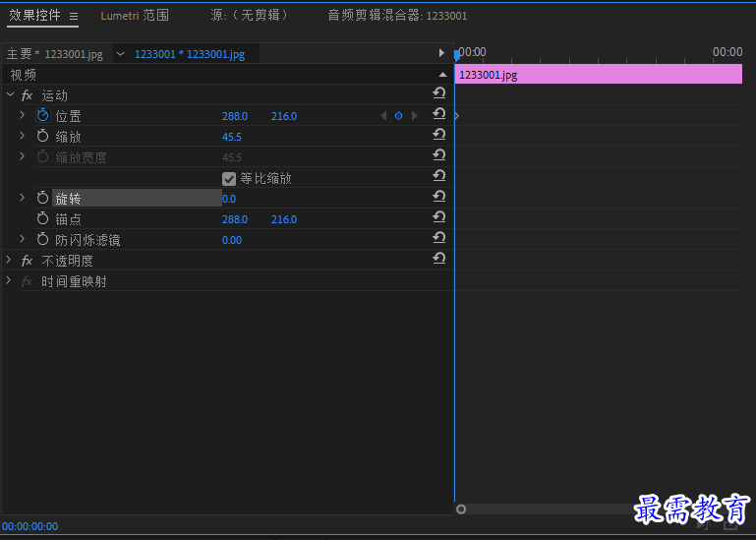Reset the 锚点 parameter
The height and width of the screenshot is (540, 756).
coord(438,217)
